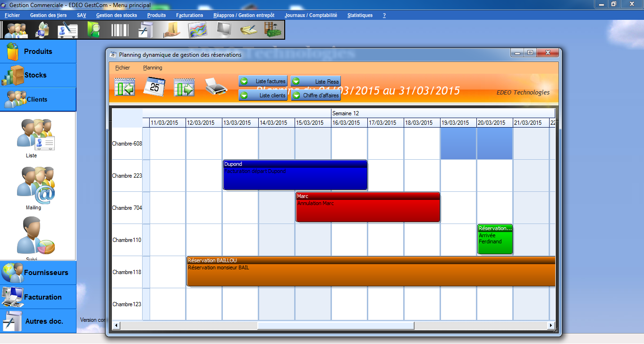Expand the Produits sidebar section
This screenshot has height=344, width=644.
coord(38,52)
